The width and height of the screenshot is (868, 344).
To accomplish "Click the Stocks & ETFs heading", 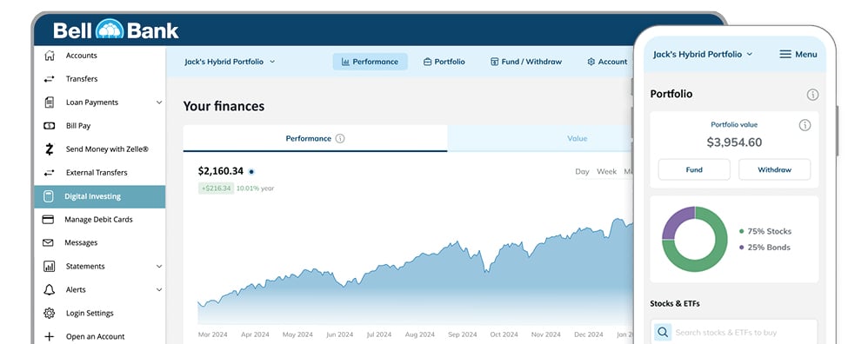I will point(675,304).
